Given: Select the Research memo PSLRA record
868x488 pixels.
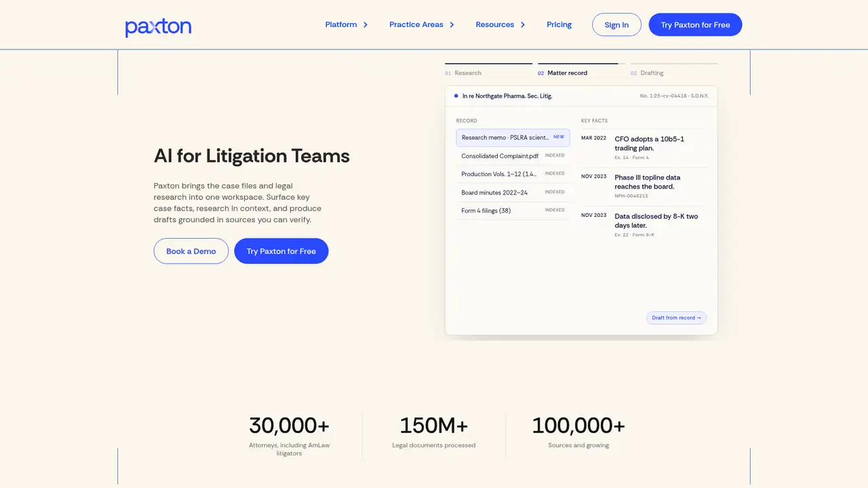Looking at the screenshot, I should click(513, 138).
